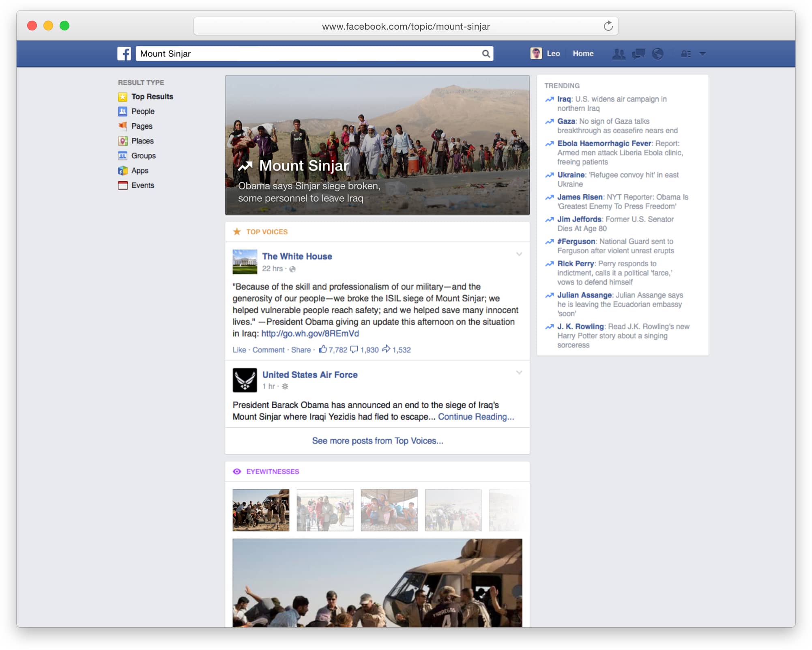This screenshot has width=812, height=650.
Task: Comment on The White House post
Action: click(269, 350)
